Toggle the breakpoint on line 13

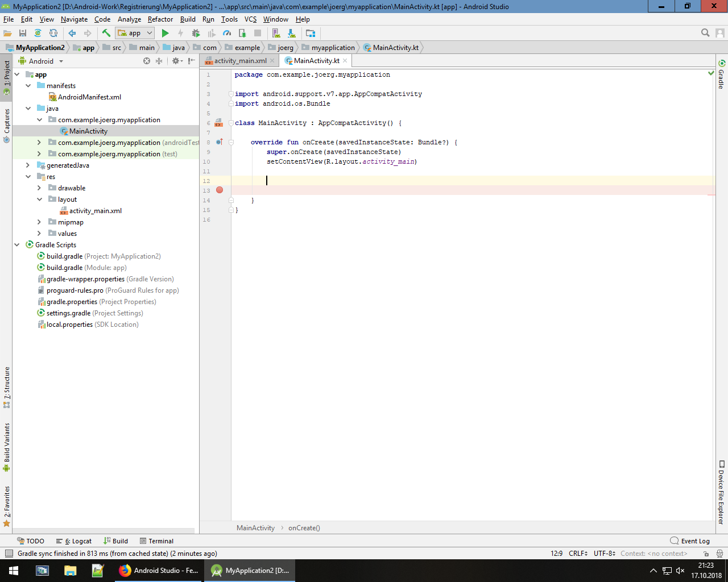click(220, 190)
